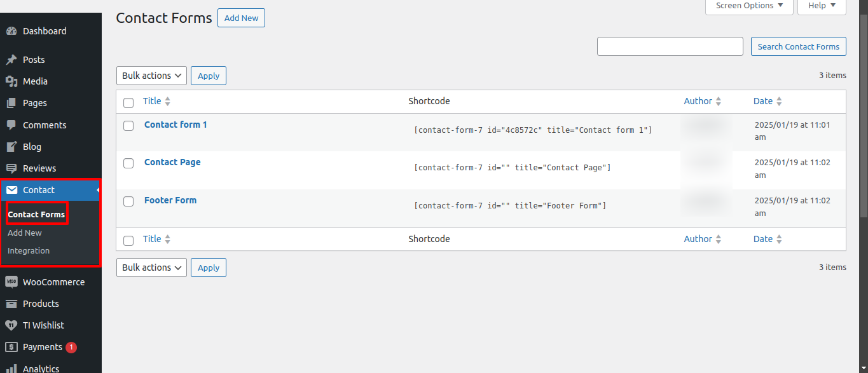Open the Integration submenu item
This screenshot has width=868, height=373.
pos(29,251)
